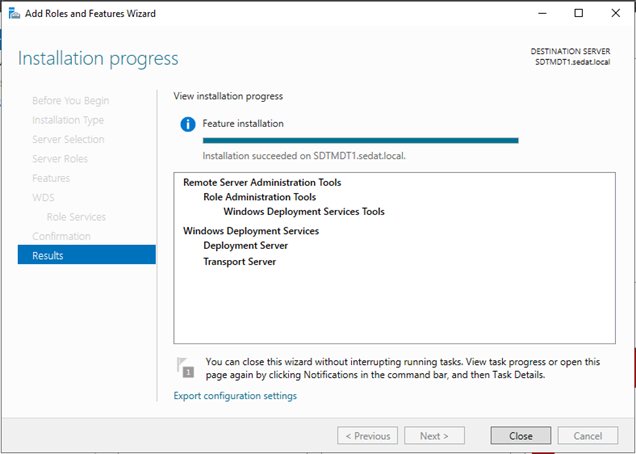Click Transport Server entry
Viewport: 636px width, 454px height.
[x=240, y=262]
